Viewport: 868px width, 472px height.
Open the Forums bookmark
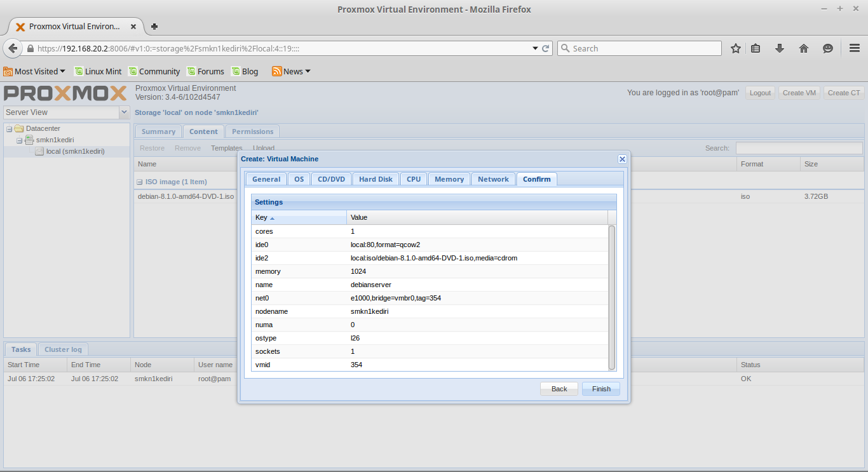(205, 71)
